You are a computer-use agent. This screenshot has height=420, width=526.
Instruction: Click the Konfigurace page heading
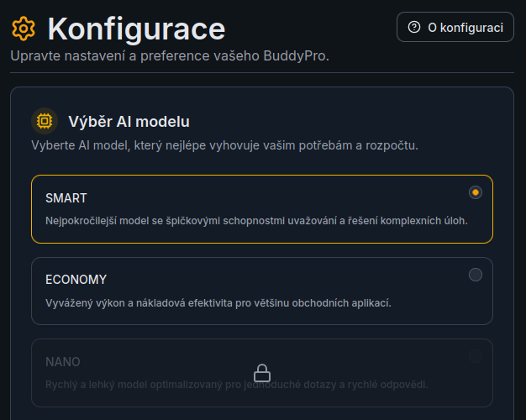pos(136,29)
